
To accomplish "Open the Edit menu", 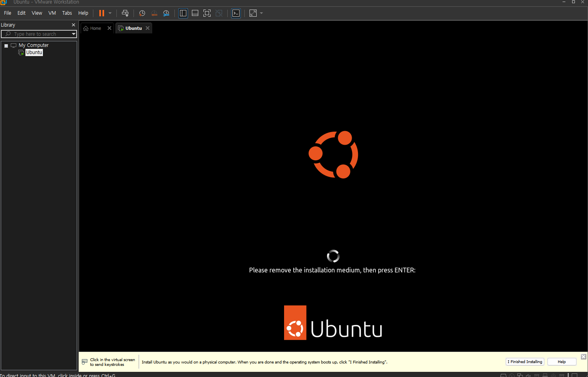I will click(x=21, y=13).
